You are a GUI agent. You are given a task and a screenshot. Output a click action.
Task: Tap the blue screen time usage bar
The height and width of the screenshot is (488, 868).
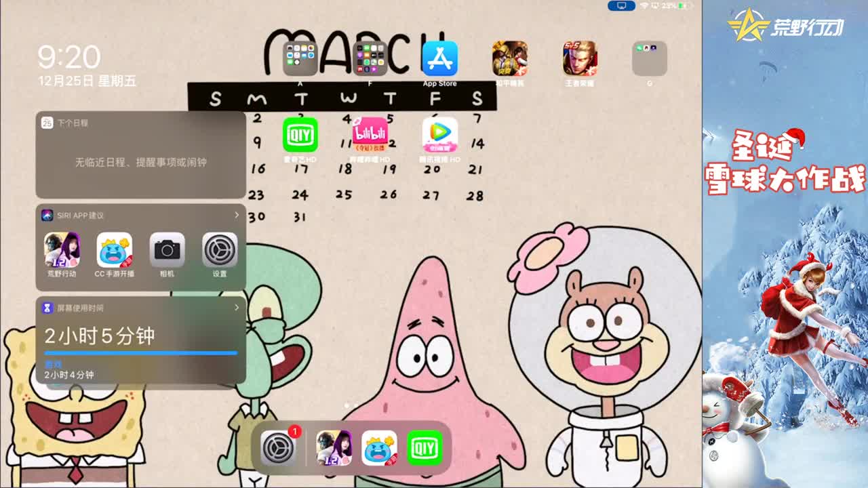click(141, 353)
